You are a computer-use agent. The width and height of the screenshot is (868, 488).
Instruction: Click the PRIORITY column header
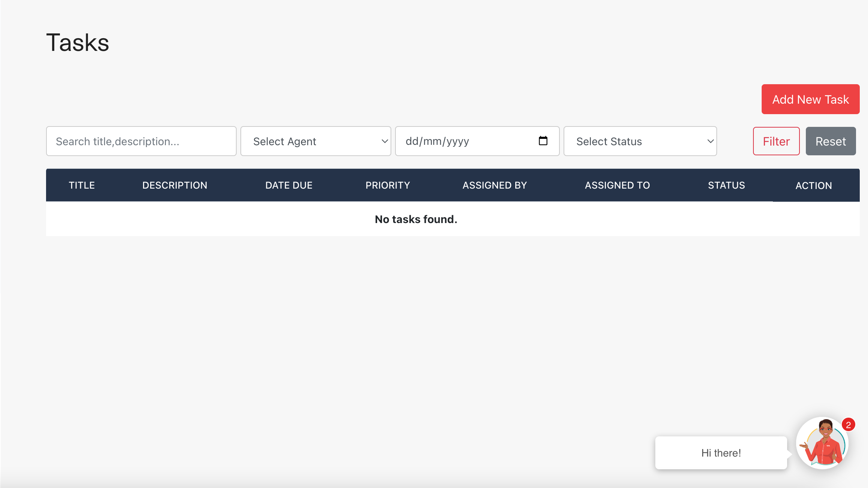(x=388, y=185)
